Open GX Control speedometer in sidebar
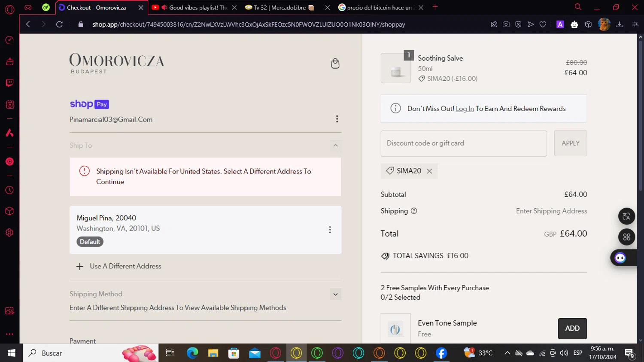The width and height of the screenshot is (644, 362). [x=9, y=40]
